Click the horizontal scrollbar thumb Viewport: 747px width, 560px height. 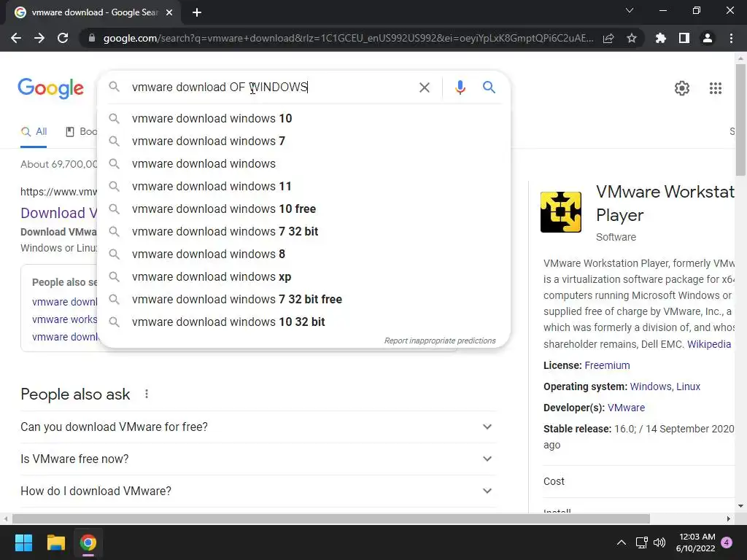coord(331,518)
